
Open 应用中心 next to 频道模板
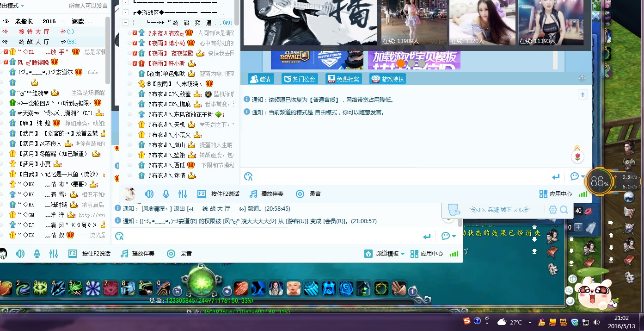(x=426, y=254)
